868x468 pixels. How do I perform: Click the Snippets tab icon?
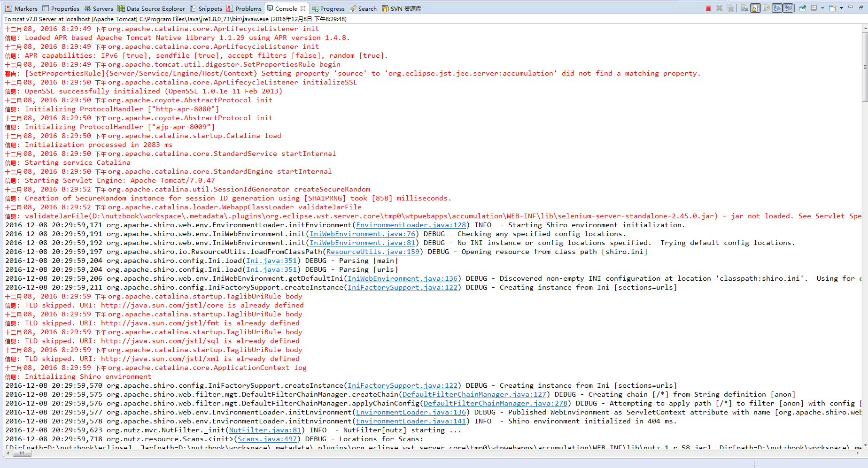pyautogui.click(x=194, y=8)
